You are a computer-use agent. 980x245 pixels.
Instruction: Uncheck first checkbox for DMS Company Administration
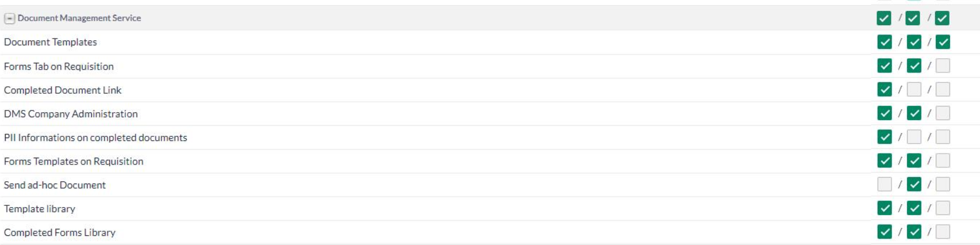click(885, 113)
